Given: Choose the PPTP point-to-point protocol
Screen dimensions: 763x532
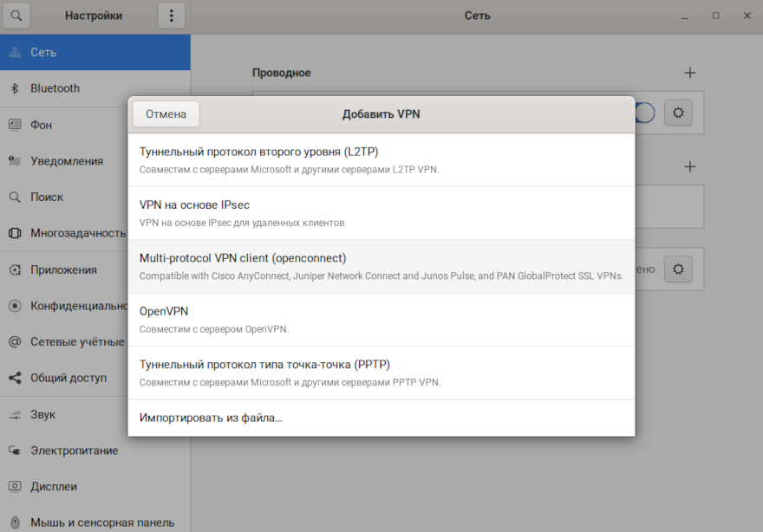Looking at the screenshot, I should point(381,373).
